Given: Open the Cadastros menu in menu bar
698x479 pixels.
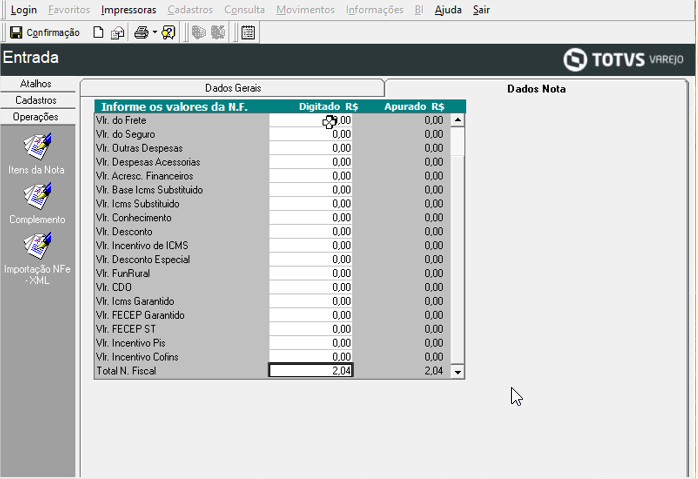Looking at the screenshot, I should (x=190, y=9).
